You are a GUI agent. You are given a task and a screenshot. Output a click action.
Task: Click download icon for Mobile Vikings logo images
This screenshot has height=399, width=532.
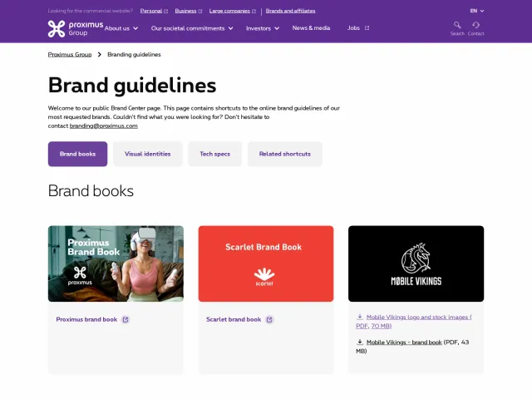tap(360, 317)
